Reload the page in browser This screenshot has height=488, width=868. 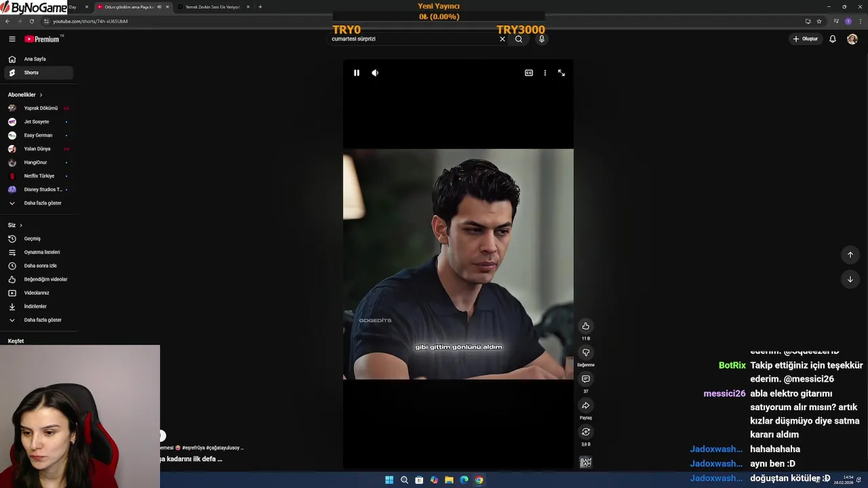[x=31, y=21]
